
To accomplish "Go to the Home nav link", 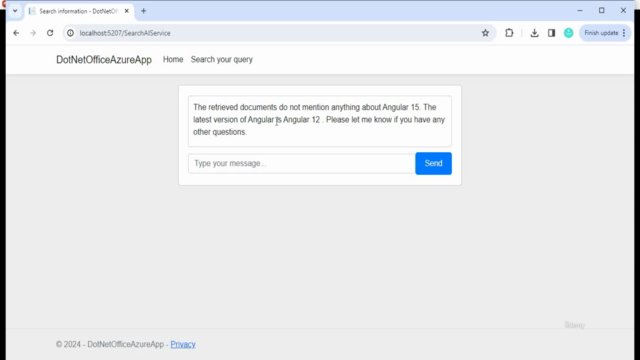I will pyautogui.click(x=173, y=60).
